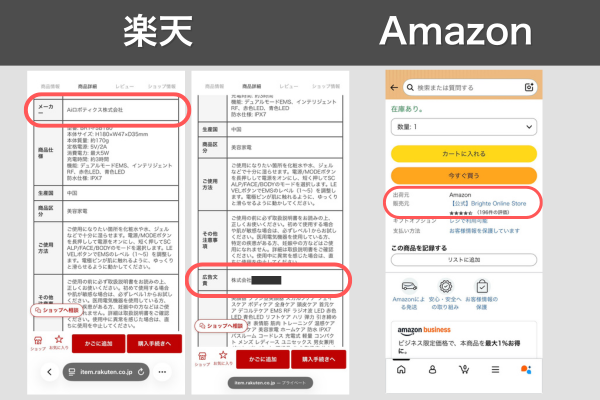Open the Amazon home icon in bottom navigation
The height and width of the screenshot is (400, 600).
(401, 369)
